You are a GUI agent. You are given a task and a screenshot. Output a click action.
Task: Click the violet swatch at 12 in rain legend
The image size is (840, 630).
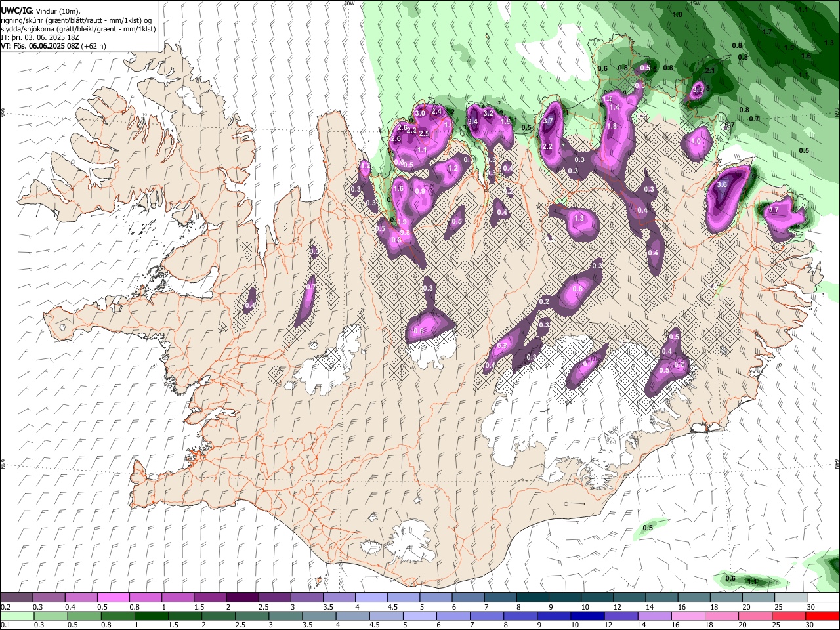pos(620,616)
